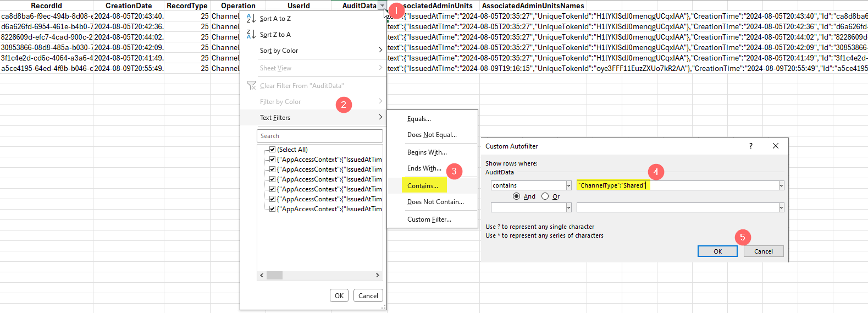Click the Sort A to Z icon
This screenshot has height=313, width=868.
point(251,18)
